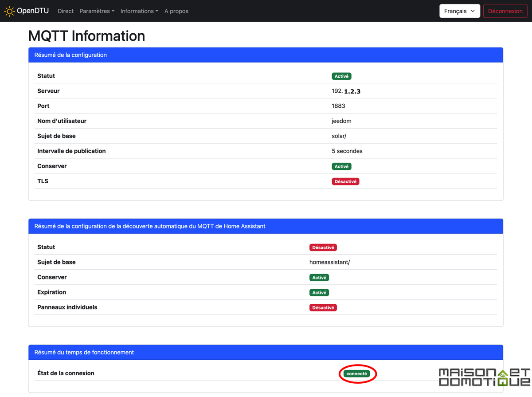Select the homeassistant/ base topic value
532x397 pixels.
[329, 262]
